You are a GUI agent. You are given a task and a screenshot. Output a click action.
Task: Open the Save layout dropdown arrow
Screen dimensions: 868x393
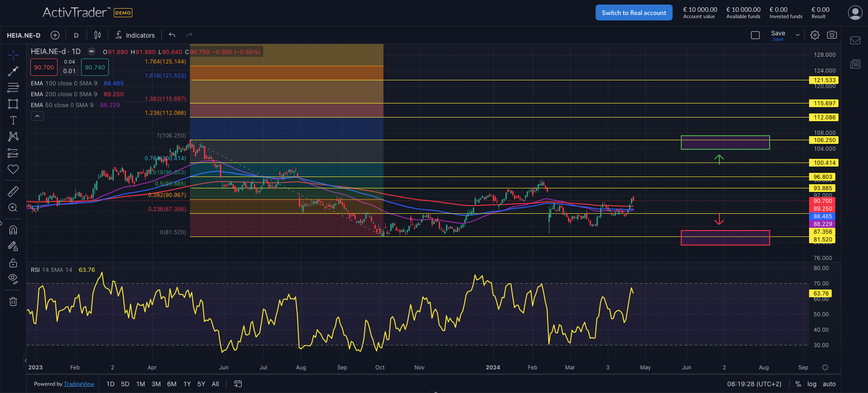(x=798, y=35)
